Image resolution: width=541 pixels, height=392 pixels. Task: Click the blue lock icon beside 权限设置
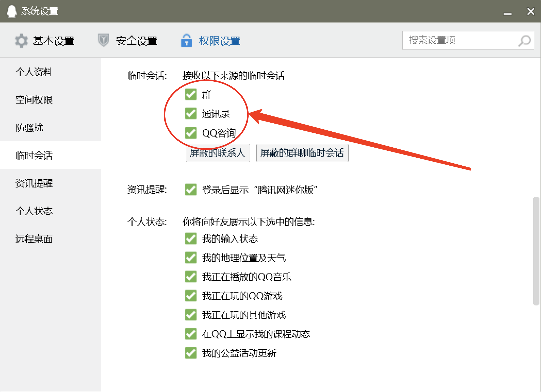point(186,40)
